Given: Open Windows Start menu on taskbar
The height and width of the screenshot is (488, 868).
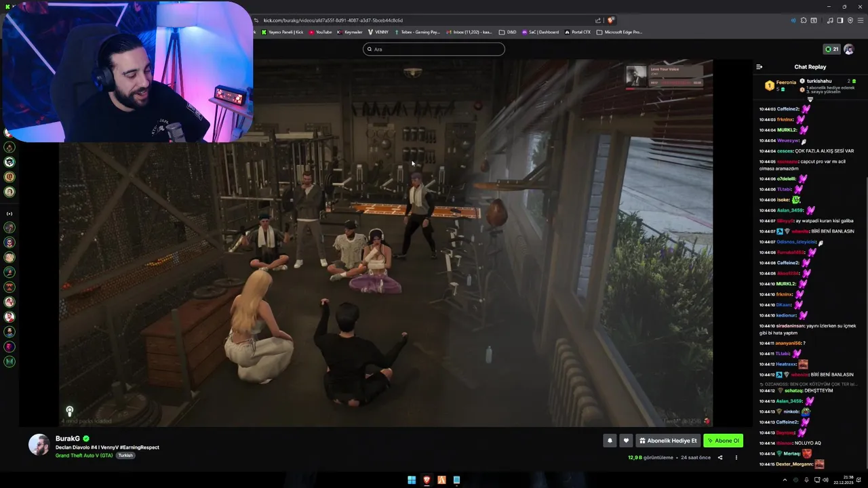Looking at the screenshot, I should coord(412,480).
